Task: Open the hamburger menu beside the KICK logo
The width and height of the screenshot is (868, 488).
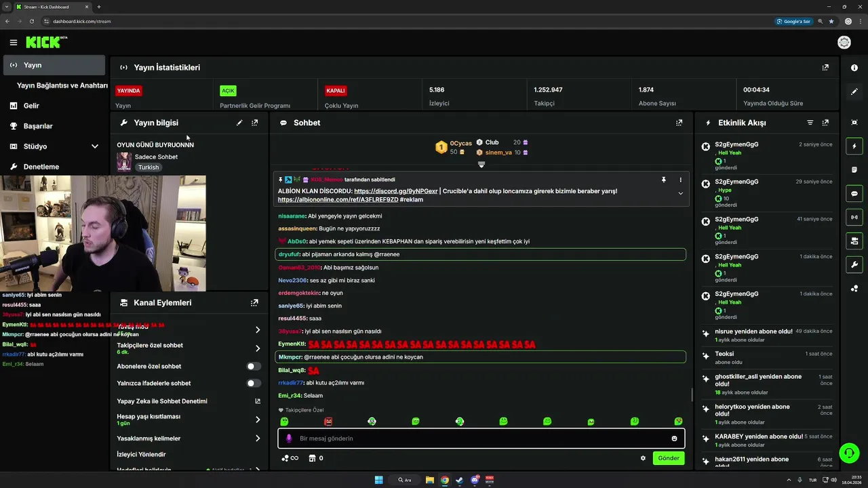Action: click(x=14, y=43)
